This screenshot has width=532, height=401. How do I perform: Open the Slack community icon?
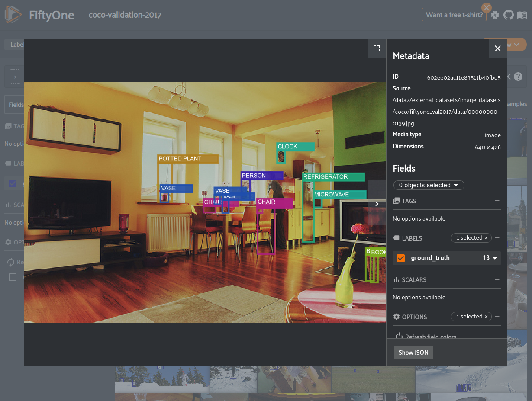tap(495, 15)
